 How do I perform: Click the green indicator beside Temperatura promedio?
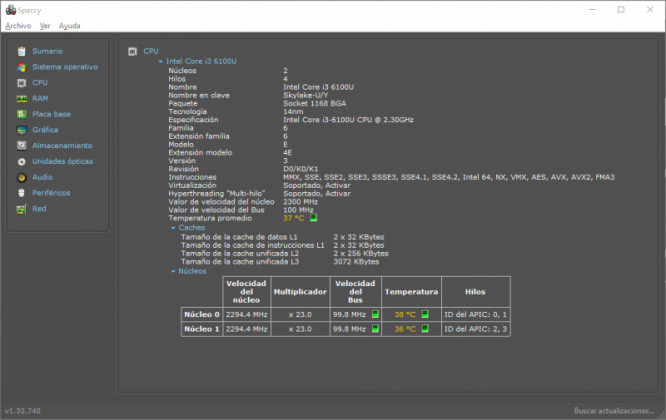click(x=313, y=218)
